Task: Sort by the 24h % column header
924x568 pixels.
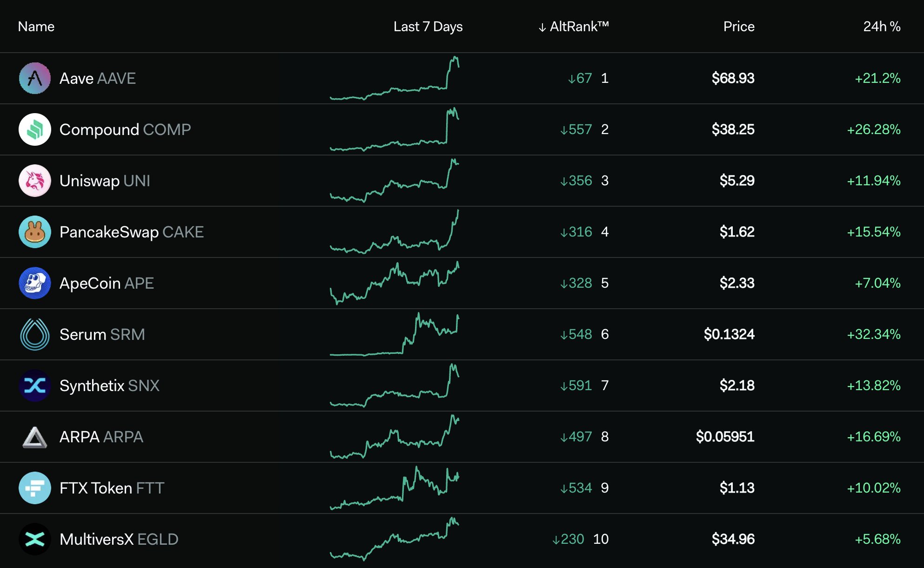Action: (x=882, y=27)
